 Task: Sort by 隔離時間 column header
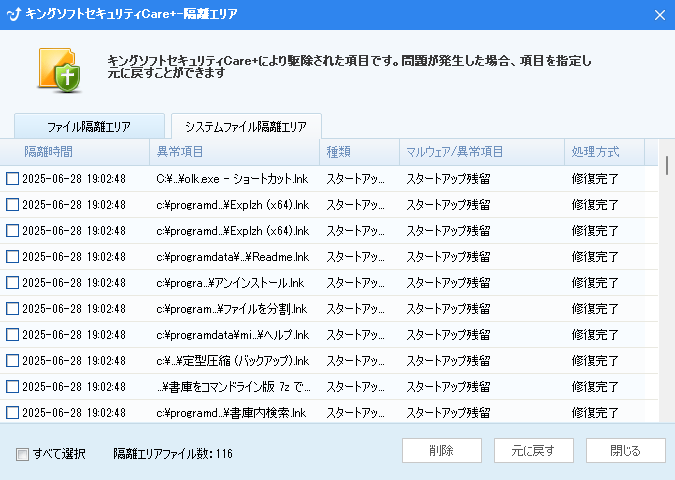coord(75,152)
